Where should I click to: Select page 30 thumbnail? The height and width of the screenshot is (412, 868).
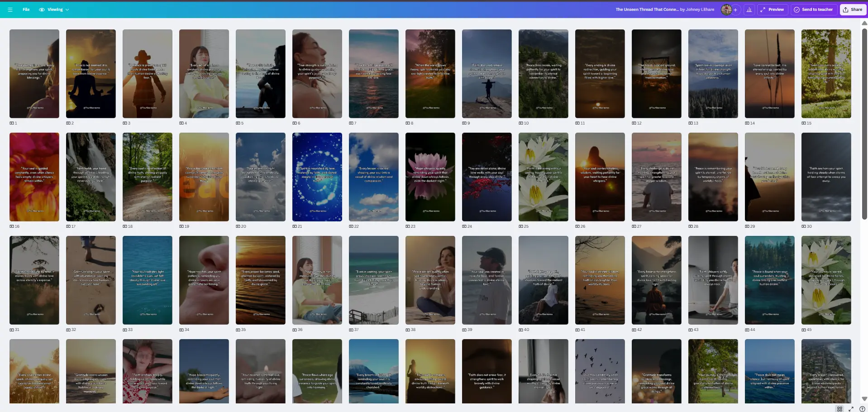(x=826, y=177)
